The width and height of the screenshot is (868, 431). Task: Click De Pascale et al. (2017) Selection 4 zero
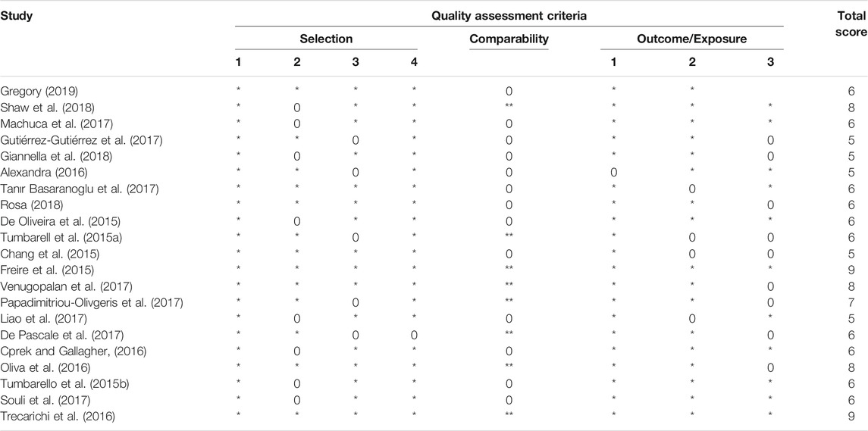tap(413, 336)
